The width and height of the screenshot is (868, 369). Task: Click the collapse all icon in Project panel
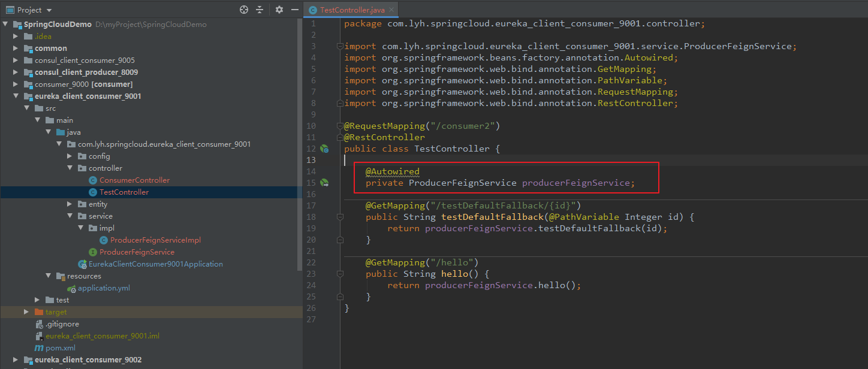[x=260, y=10]
